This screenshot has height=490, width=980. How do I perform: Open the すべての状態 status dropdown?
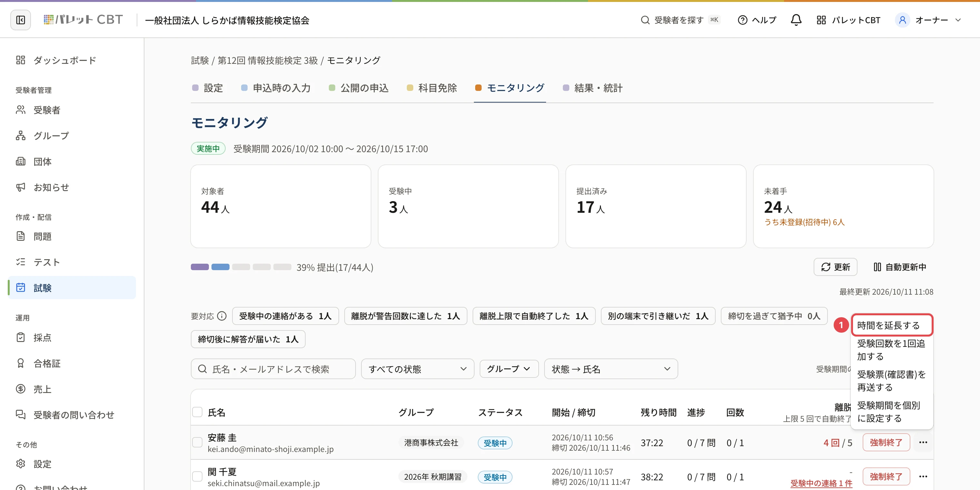click(417, 369)
